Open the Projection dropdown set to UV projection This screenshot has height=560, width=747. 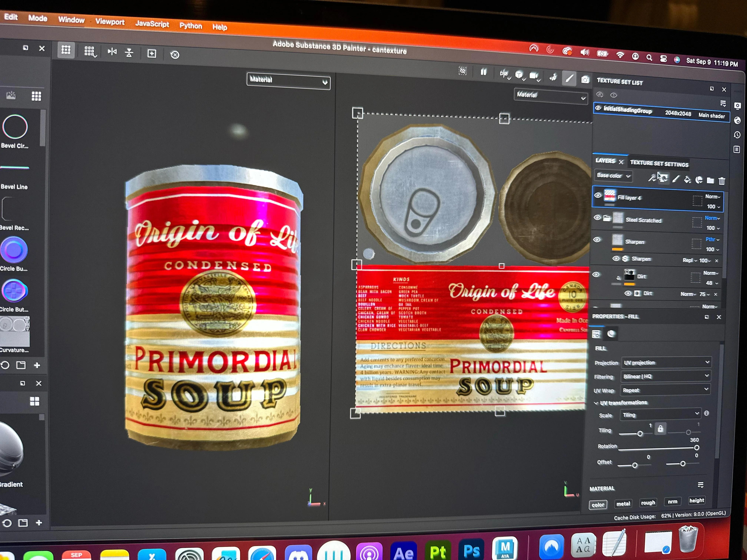click(666, 363)
